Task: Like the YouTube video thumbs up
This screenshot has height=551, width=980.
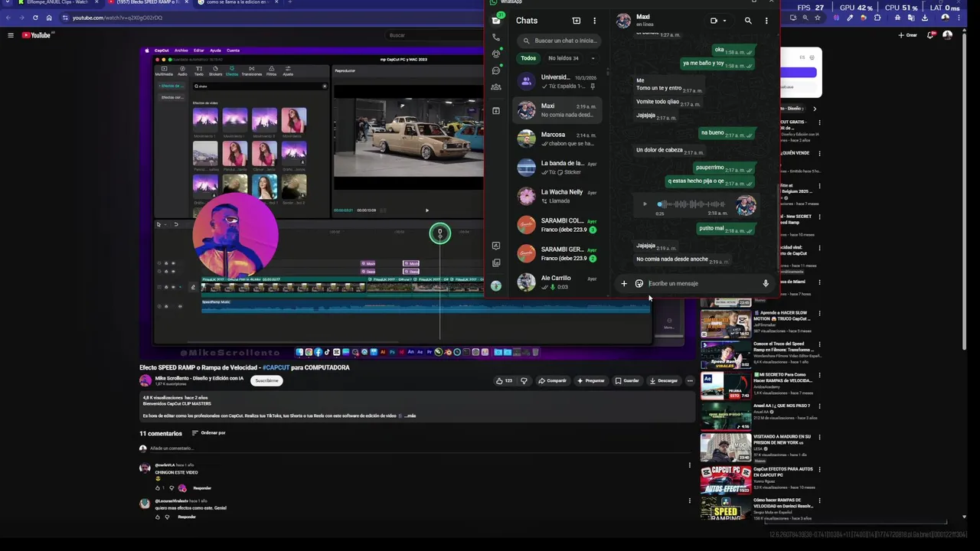Action: pyautogui.click(x=504, y=380)
